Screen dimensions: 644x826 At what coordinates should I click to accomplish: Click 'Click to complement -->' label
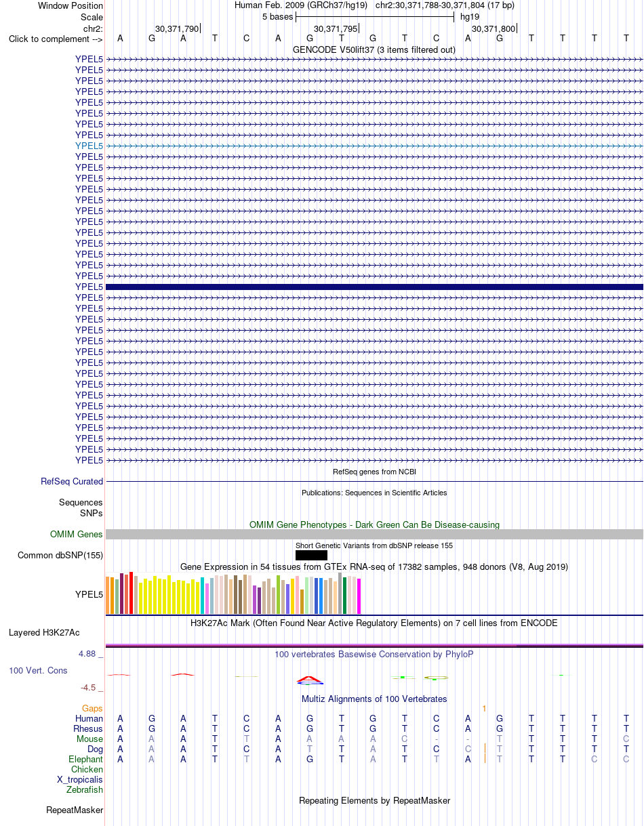56,39
